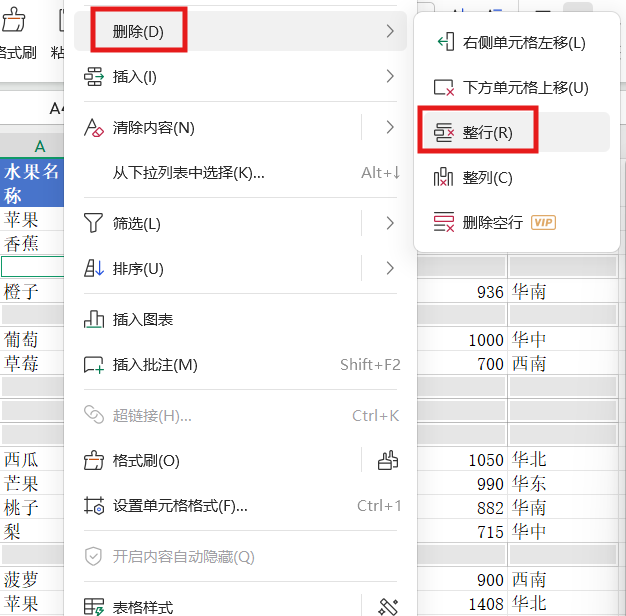Image resolution: width=626 pixels, height=616 pixels.
Task: Choose 右侧单元格左移(L) from delete submenu
Action: click(517, 42)
